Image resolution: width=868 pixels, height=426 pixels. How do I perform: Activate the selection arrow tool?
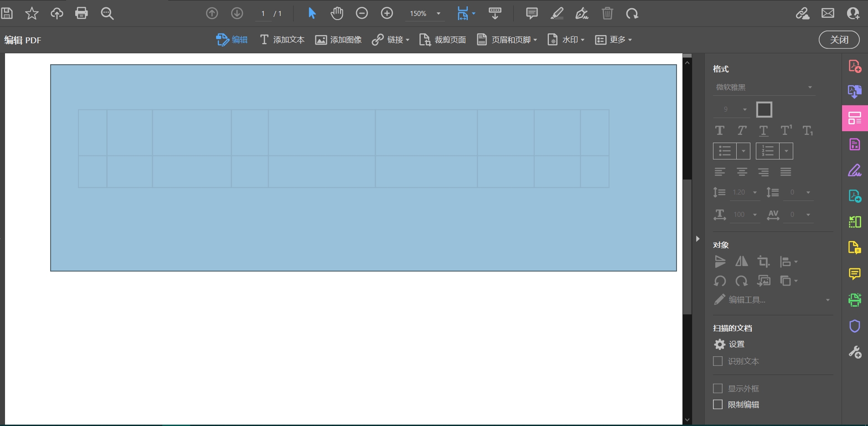[x=312, y=13]
